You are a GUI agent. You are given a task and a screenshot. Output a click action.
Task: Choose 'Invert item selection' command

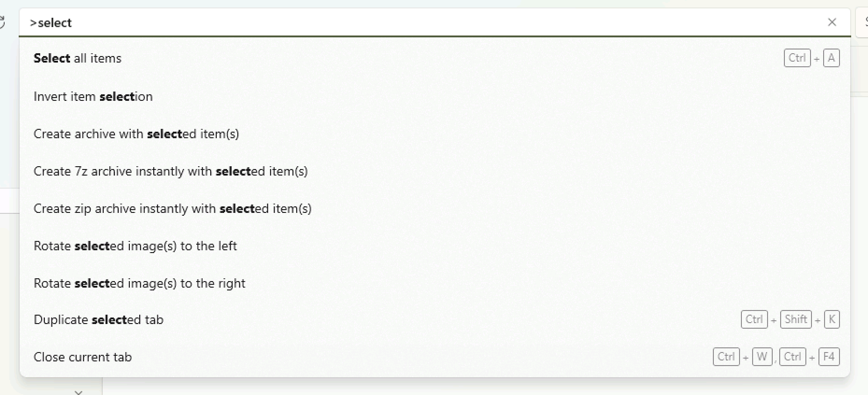[x=93, y=97]
